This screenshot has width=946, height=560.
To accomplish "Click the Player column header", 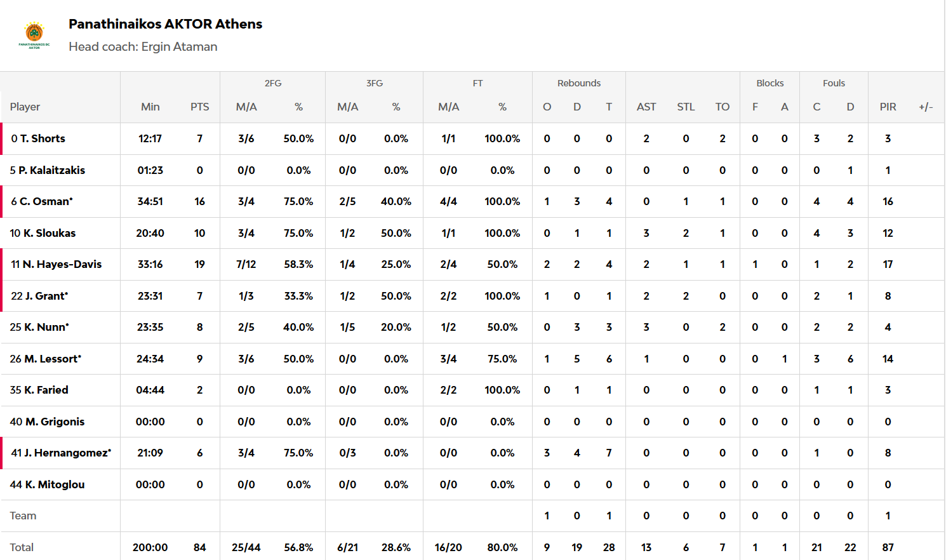I will [25, 107].
